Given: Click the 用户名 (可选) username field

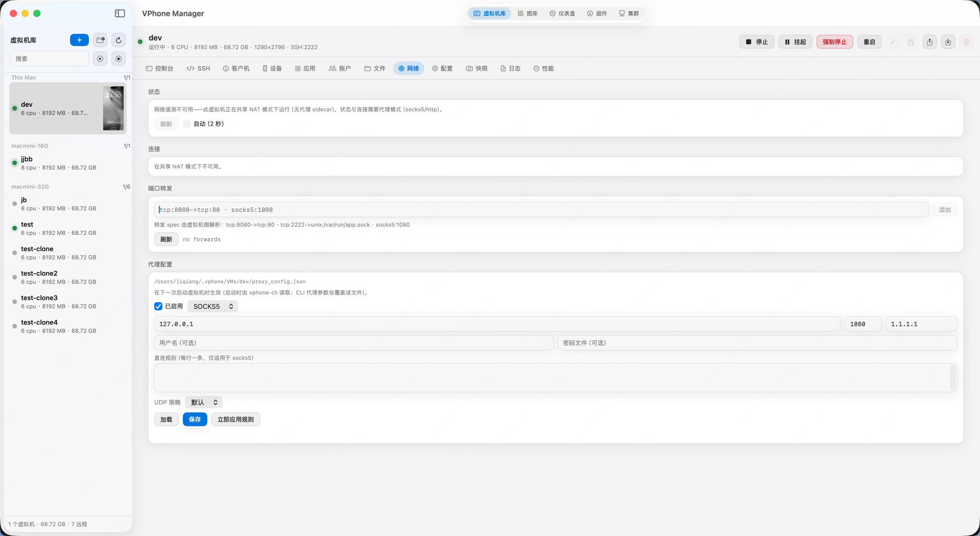Looking at the screenshot, I should (354, 343).
